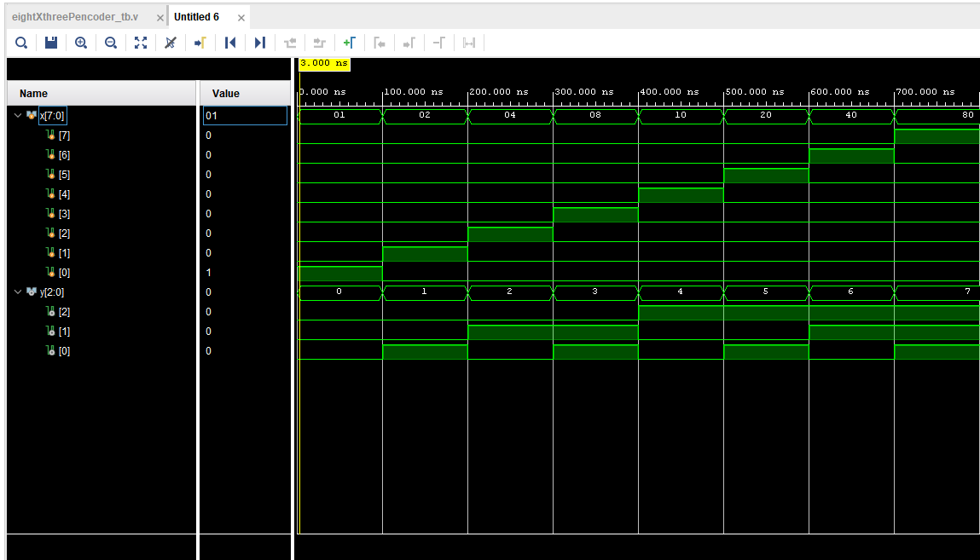The image size is (980, 560).
Task: Fit the waveform to the window
Action: (141, 43)
